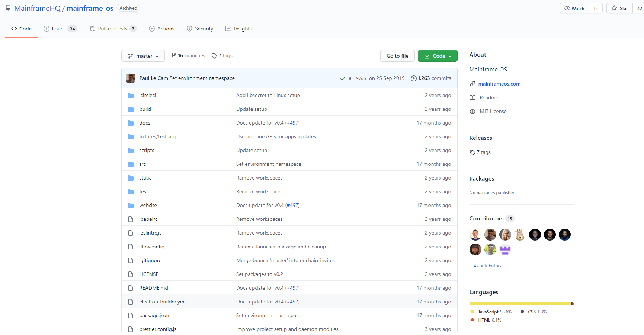Viewport: 644px width, 335px height.
Task: Click the history clock icon by commits
Action: 413,78
